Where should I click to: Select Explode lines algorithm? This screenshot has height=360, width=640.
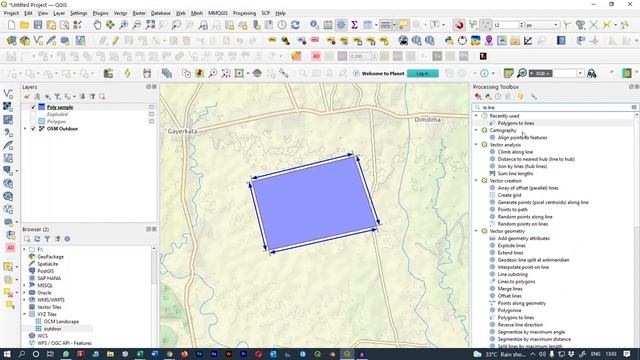click(511, 245)
